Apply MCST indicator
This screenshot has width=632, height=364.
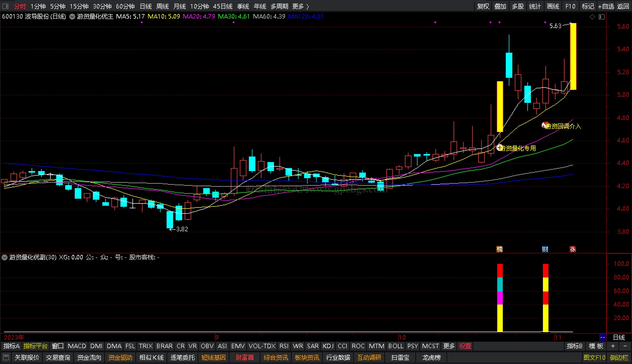coord(430,346)
